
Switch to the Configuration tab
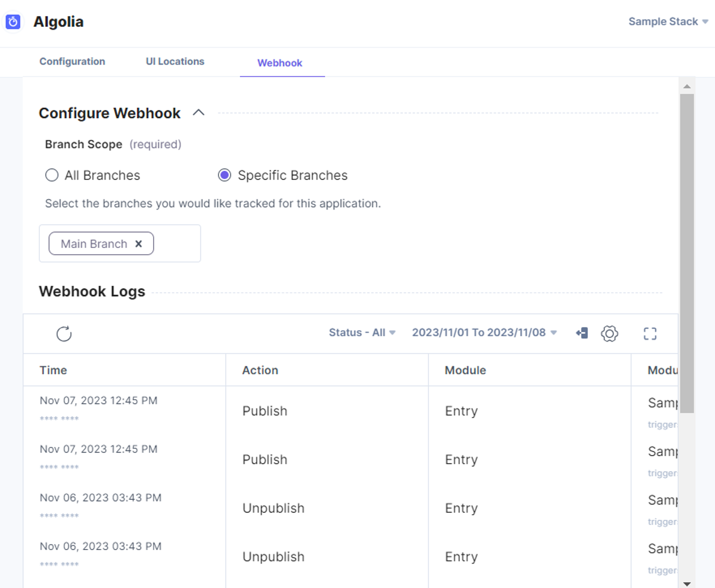(72, 62)
